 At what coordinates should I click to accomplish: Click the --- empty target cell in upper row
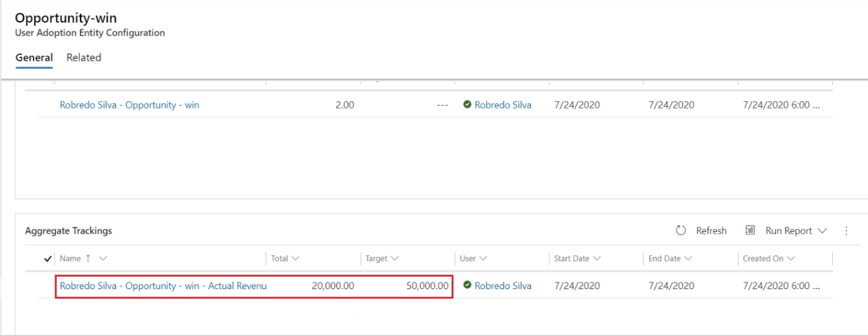coord(442,105)
